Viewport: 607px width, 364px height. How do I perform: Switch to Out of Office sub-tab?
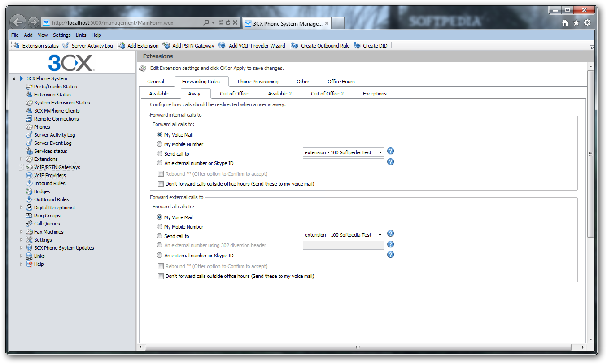pos(234,94)
